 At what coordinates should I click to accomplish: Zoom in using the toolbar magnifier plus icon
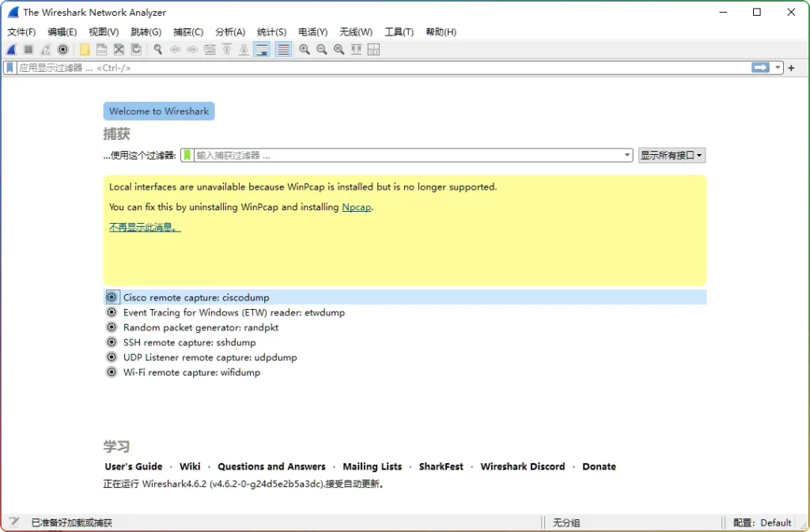point(305,49)
